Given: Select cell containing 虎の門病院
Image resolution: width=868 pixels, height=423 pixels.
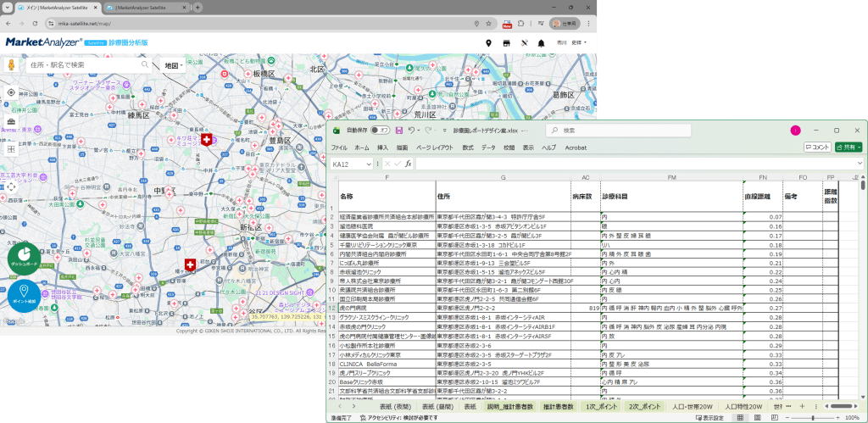Looking at the screenshot, I should tap(387, 307).
